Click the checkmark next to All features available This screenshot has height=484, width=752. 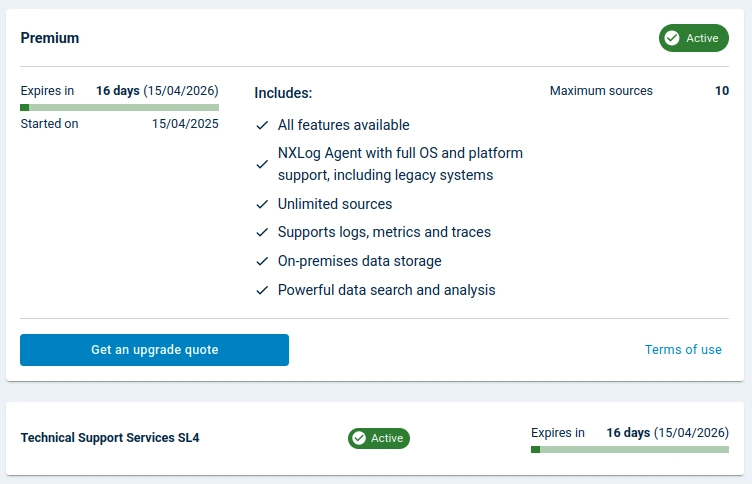pos(262,125)
